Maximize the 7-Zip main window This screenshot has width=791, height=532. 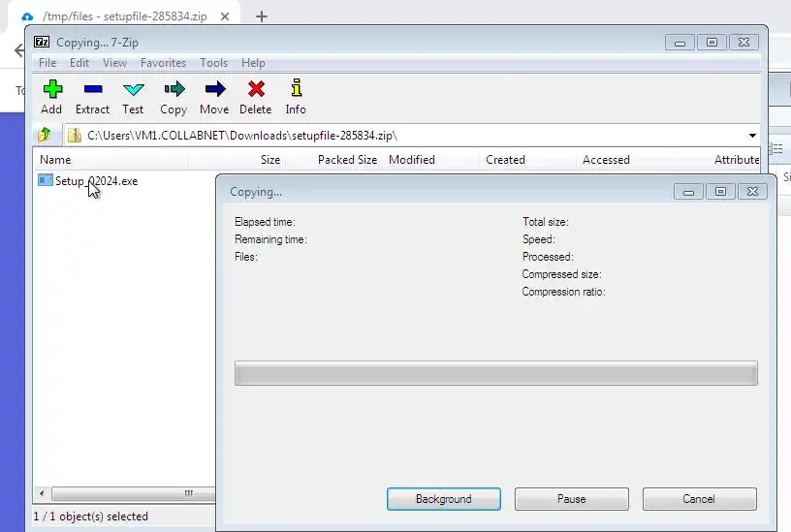[x=712, y=43]
